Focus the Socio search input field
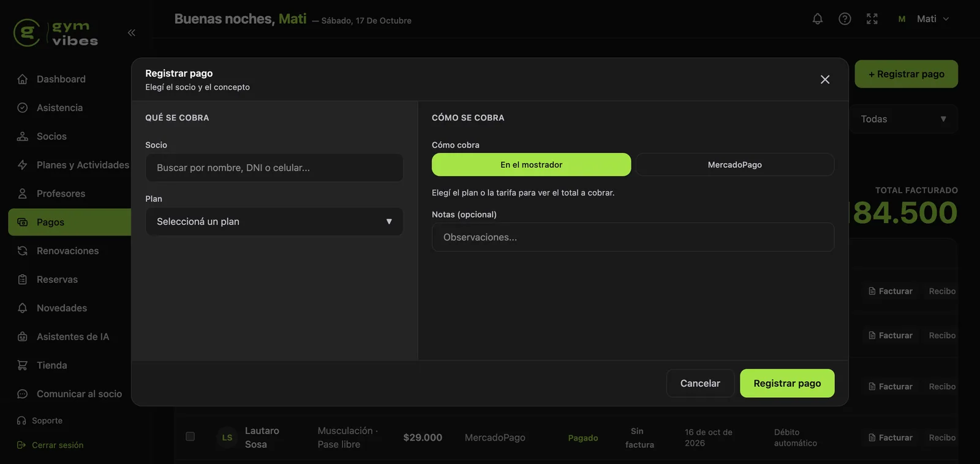This screenshot has height=464, width=980. pos(274,167)
